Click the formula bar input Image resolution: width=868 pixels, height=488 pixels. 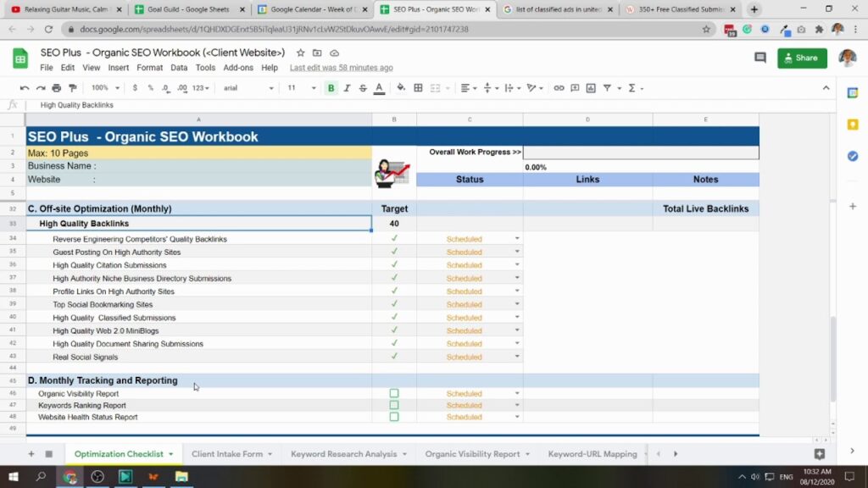coord(431,104)
